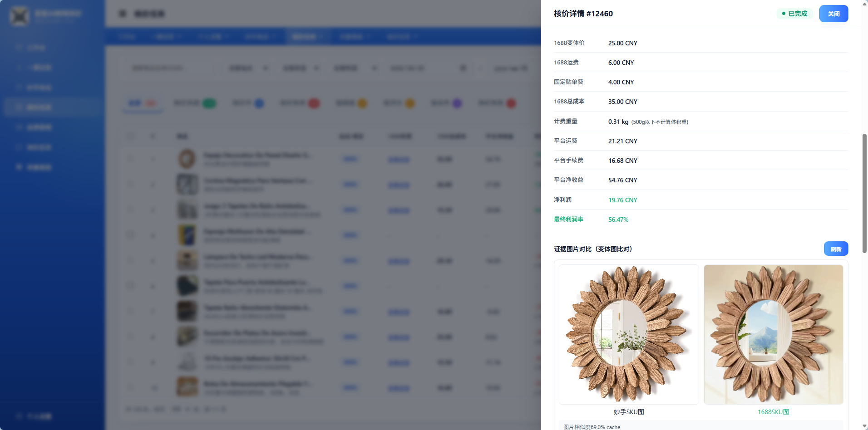
Task: Select the 平台运费 label
Action: coord(566,141)
